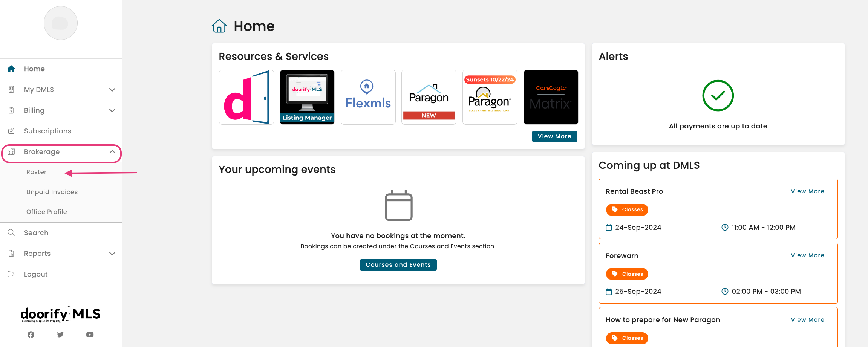Open the Facebook social icon
This screenshot has width=868, height=347.
click(31, 335)
